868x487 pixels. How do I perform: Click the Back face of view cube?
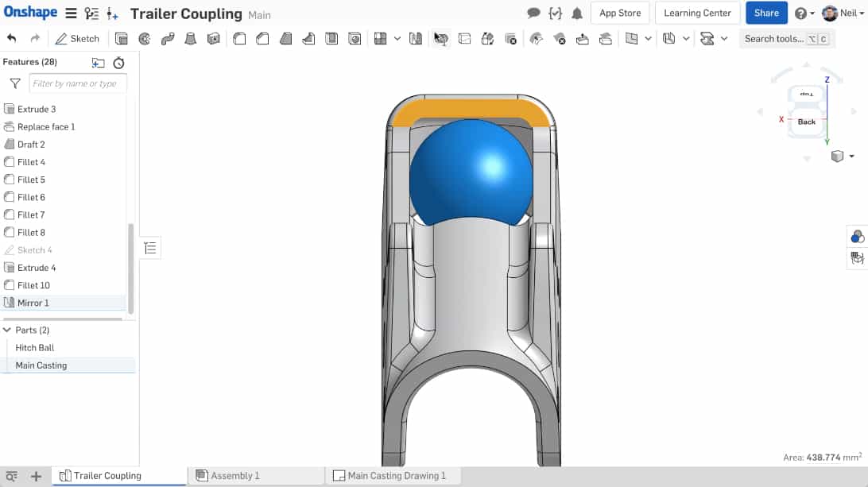point(807,122)
